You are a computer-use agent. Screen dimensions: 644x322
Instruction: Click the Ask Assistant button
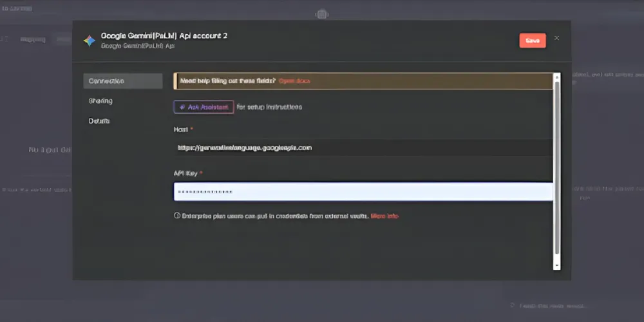[204, 107]
